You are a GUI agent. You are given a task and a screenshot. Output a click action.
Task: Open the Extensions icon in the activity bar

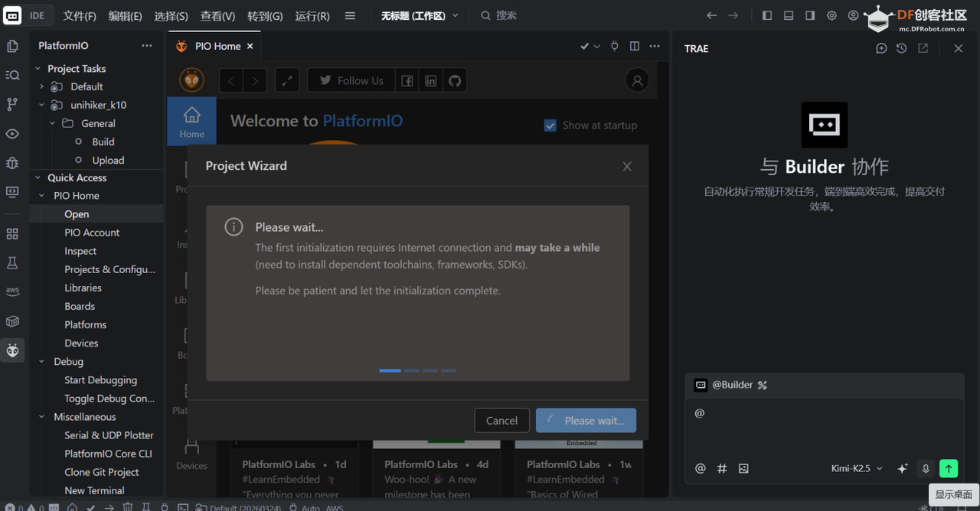click(12, 234)
